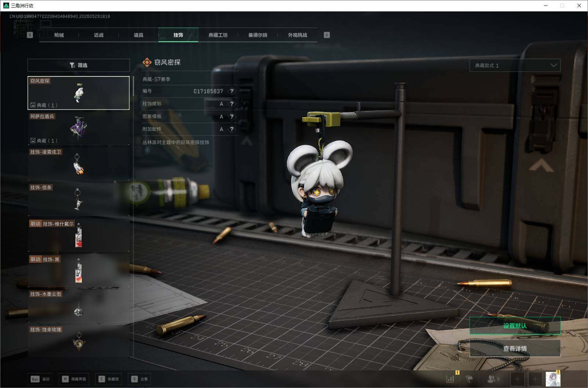Select the 挂饰-蚀金玫瑰 charm
The width and height of the screenshot is (588, 388).
click(x=79, y=341)
